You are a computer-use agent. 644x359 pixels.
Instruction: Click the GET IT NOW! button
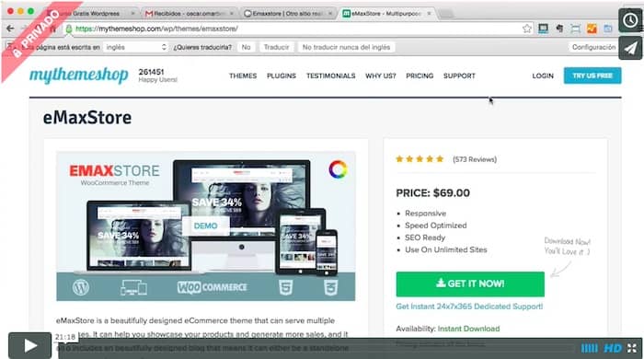pyautogui.click(x=470, y=284)
